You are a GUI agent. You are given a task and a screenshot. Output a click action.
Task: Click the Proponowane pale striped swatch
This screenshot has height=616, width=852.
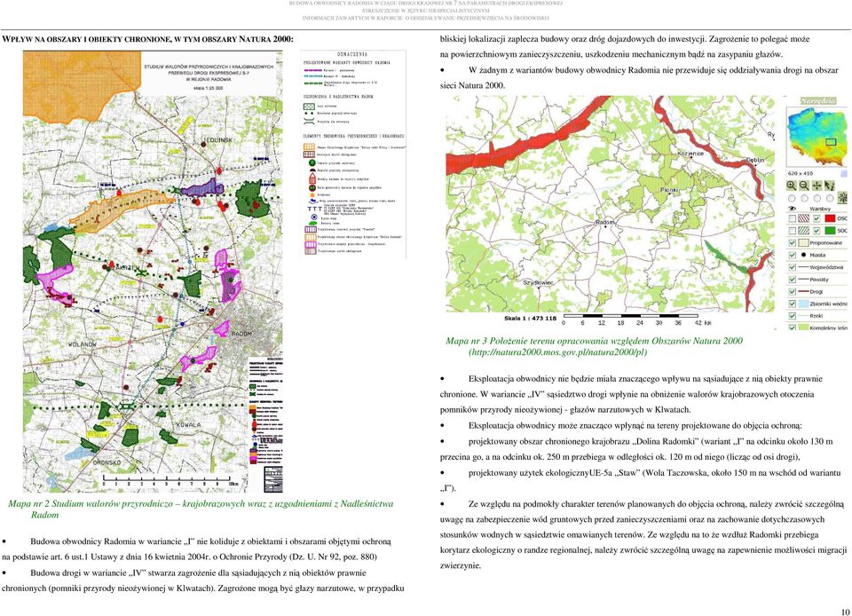804,243
